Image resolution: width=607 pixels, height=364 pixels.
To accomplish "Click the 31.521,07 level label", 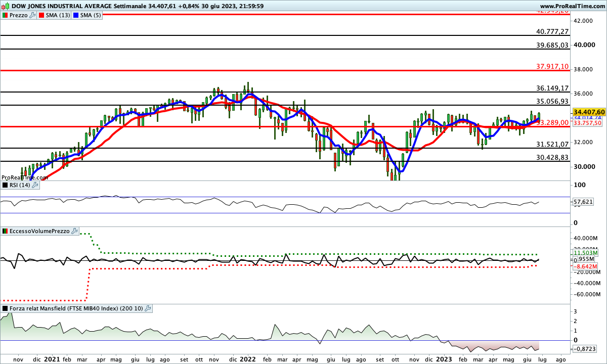I will 553,144.
